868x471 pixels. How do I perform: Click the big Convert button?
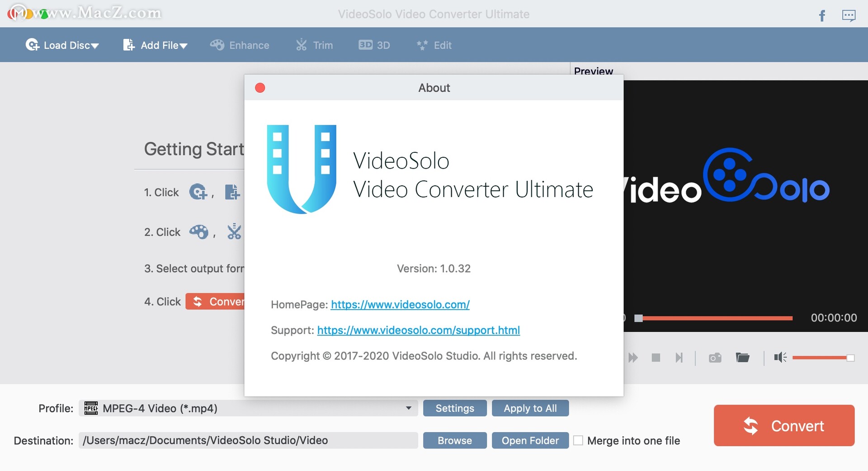tap(784, 425)
